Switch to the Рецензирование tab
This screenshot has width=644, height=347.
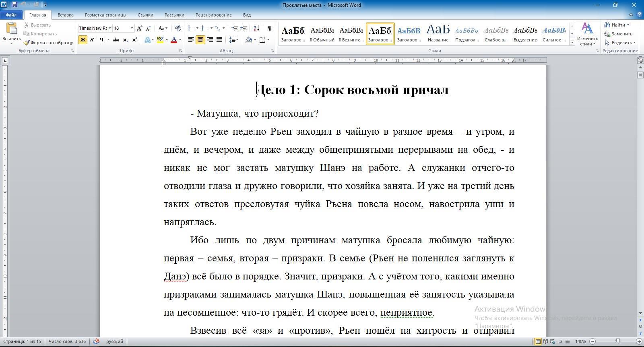(213, 15)
